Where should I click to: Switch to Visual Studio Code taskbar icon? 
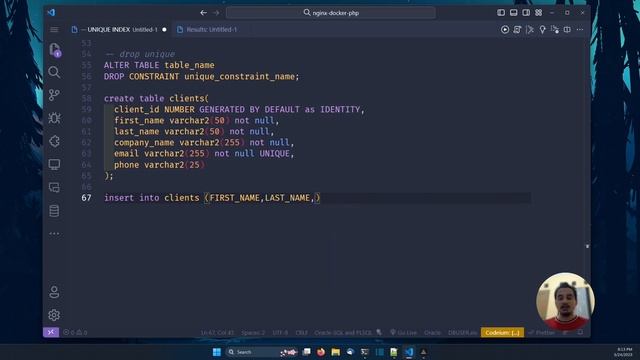coord(409,352)
